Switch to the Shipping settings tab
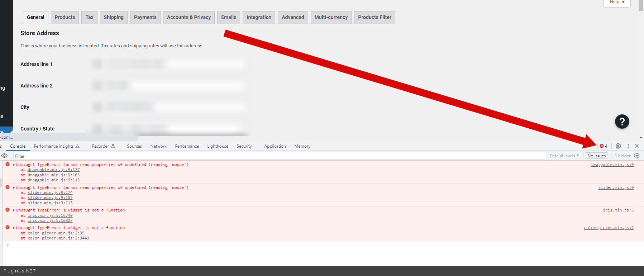 click(114, 17)
